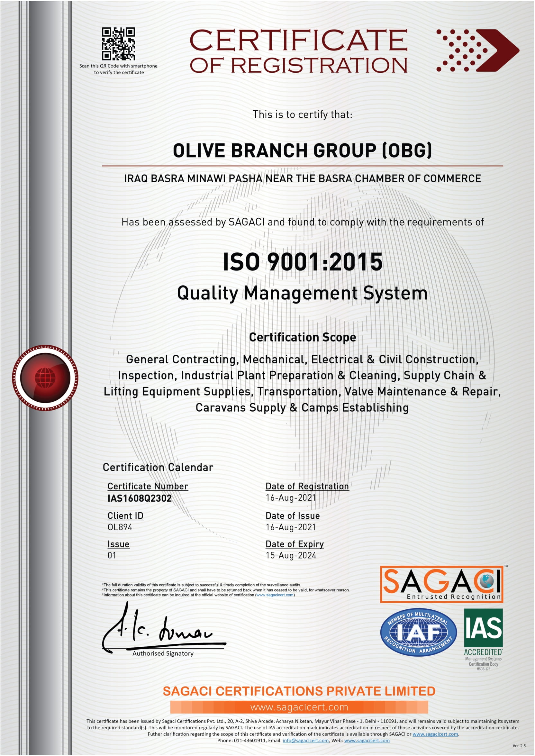Click the orange www.sagacicert.com banner

[299, 707]
